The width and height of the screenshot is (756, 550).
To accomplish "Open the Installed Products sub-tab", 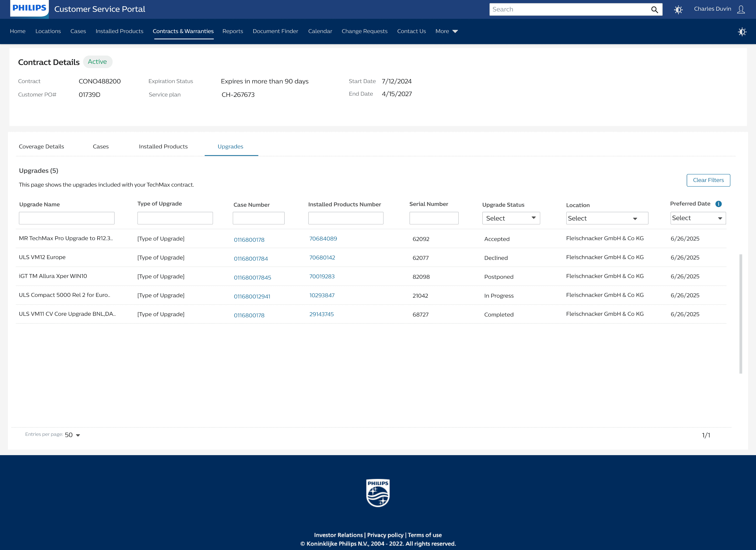I will 163,147.
